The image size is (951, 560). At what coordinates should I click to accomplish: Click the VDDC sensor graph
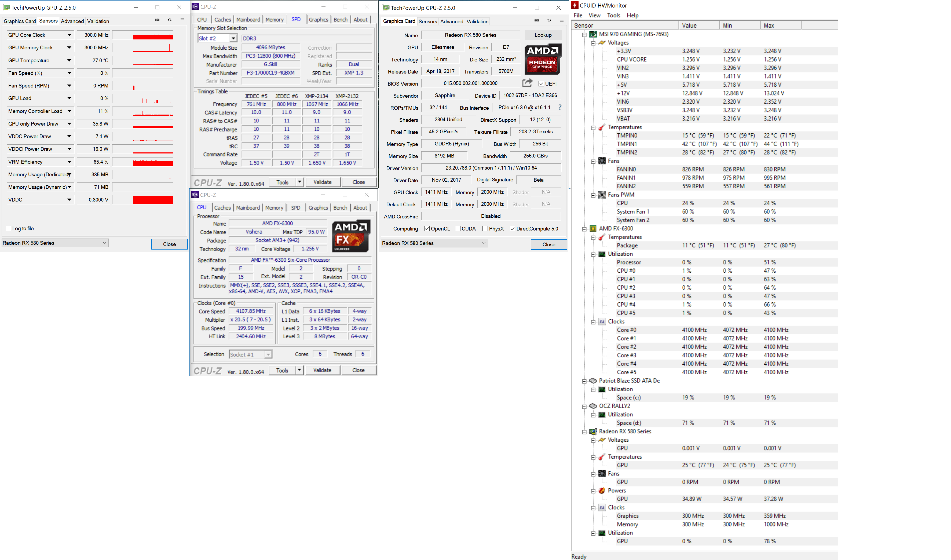143,200
